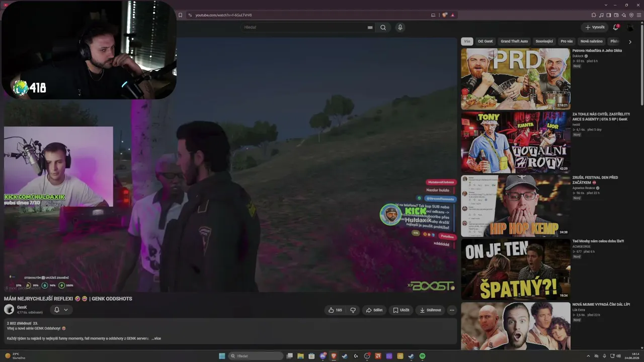
Task: Show hidden system tray icons
Action: pyautogui.click(x=589, y=356)
